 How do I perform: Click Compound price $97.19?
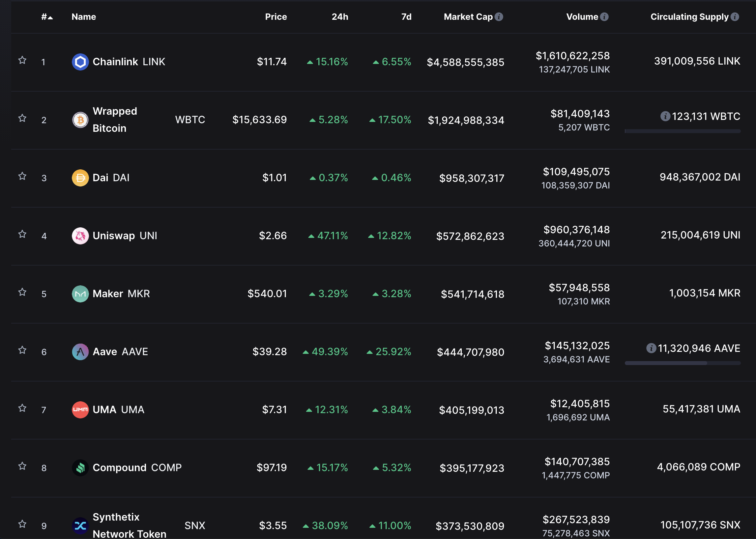pos(272,467)
